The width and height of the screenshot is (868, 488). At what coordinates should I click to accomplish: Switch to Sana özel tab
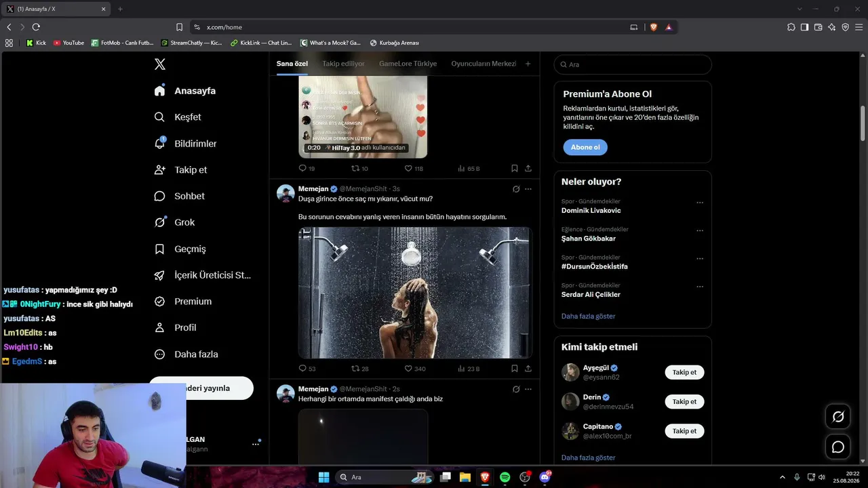click(292, 64)
